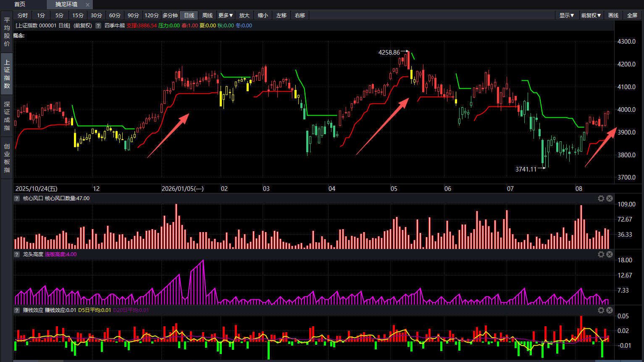
Task: Switch to 深证成指 side tab
Action: 7,116
